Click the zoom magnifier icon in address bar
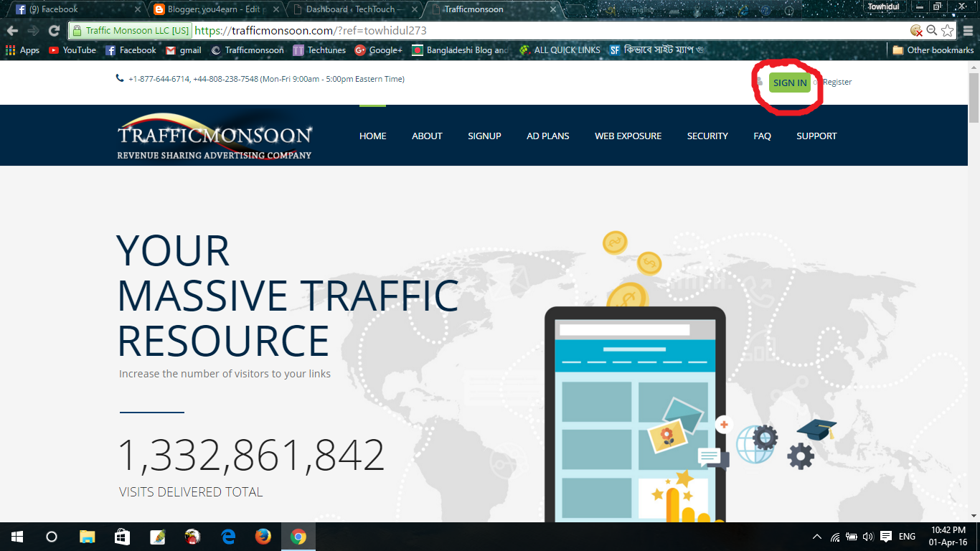The width and height of the screenshot is (980, 551). [x=931, y=31]
